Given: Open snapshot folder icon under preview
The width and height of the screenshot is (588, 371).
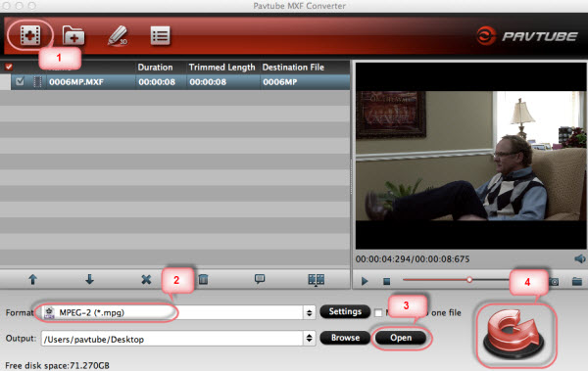Looking at the screenshot, I should click(577, 281).
